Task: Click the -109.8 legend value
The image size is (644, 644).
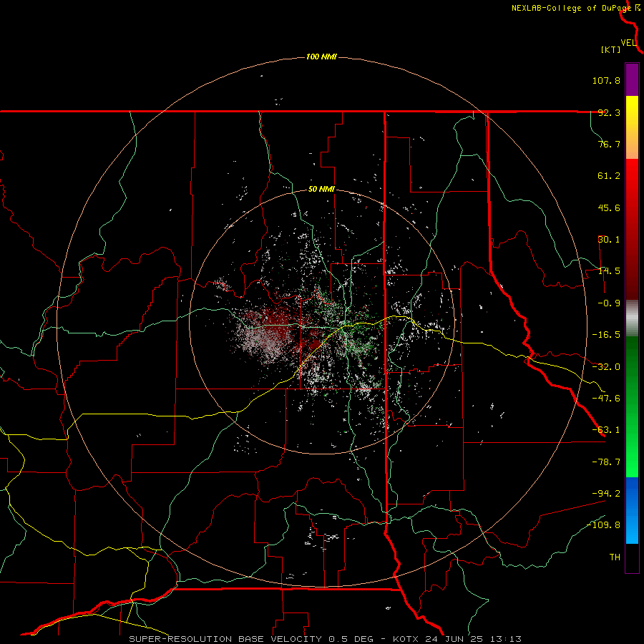Action: pyautogui.click(x=603, y=525)
